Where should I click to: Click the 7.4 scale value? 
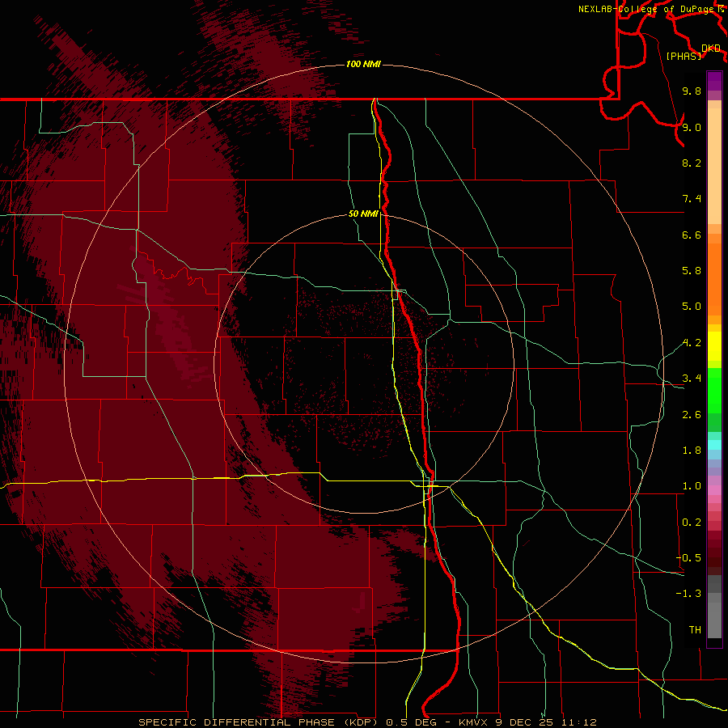[x=692, y=199]
